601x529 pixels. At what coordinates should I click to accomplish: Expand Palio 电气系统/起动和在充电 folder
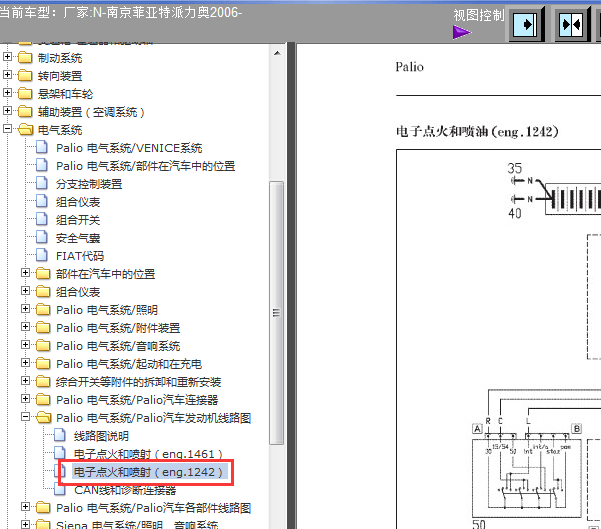pyautogui.click(x=25, y=363)
